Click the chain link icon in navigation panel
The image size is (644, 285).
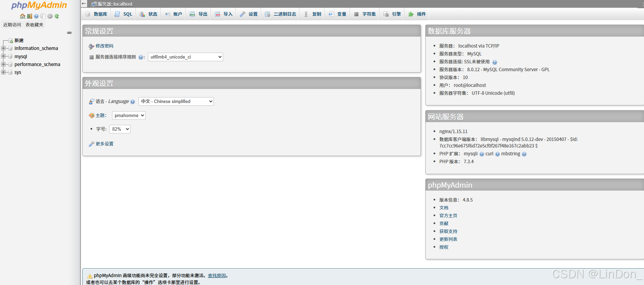point(69,33)
